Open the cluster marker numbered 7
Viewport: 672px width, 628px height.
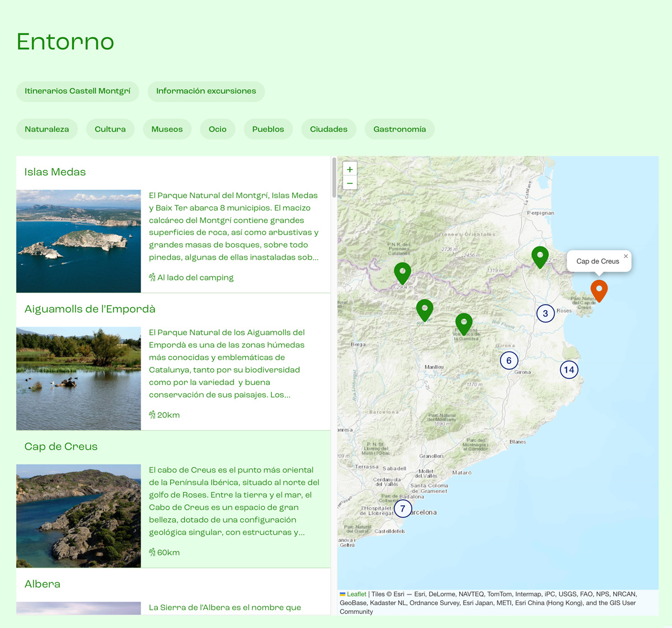coord(403,509)
